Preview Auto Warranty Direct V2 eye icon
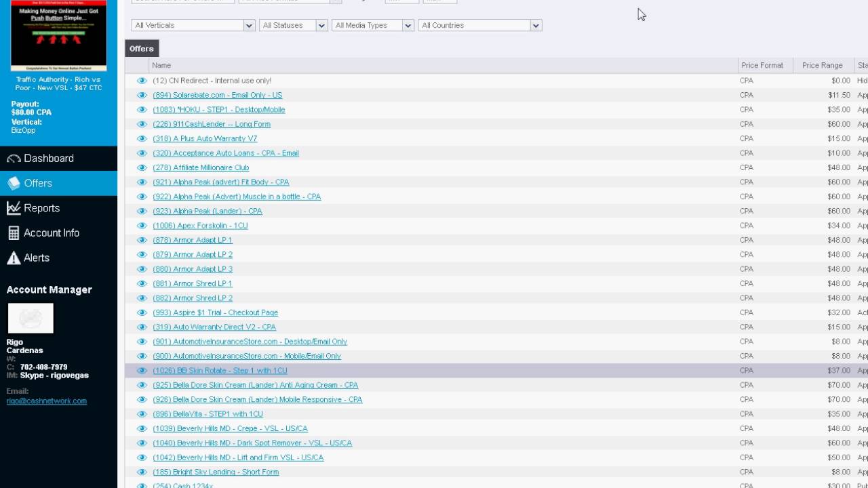 tap(142, 327)
